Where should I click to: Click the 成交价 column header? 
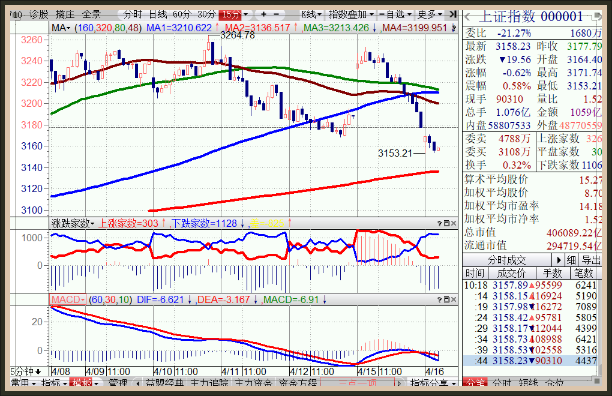pos(511,273)
